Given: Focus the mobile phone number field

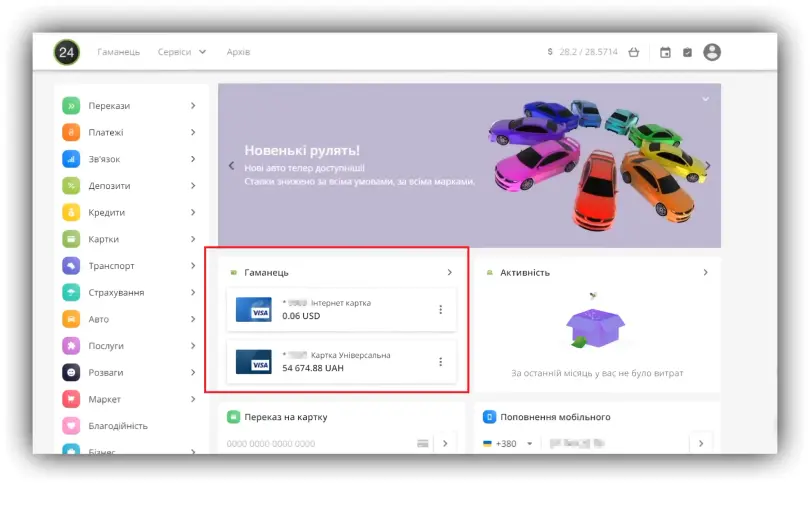Looking at the screenshot, I should (615, 444).
